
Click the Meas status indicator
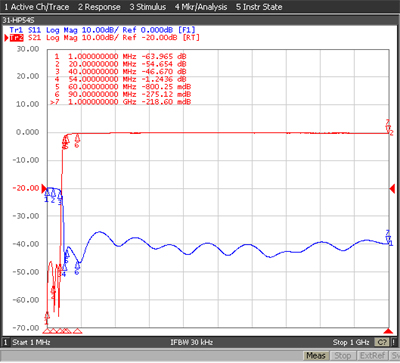[x=315, y=355]
